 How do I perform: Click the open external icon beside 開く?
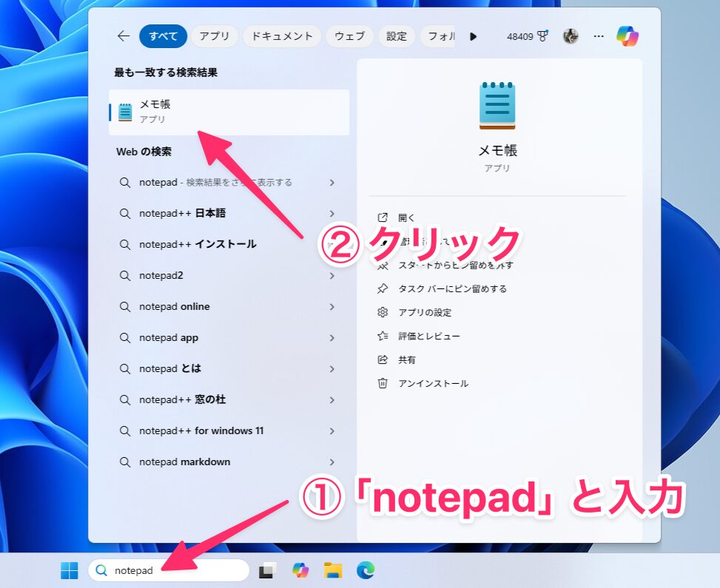(383, 217)
